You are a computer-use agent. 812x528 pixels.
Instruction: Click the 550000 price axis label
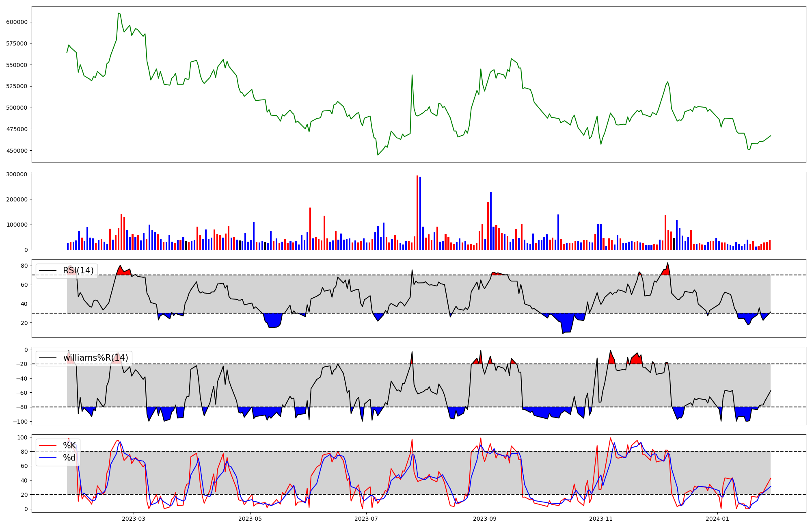tap(17, 65)
